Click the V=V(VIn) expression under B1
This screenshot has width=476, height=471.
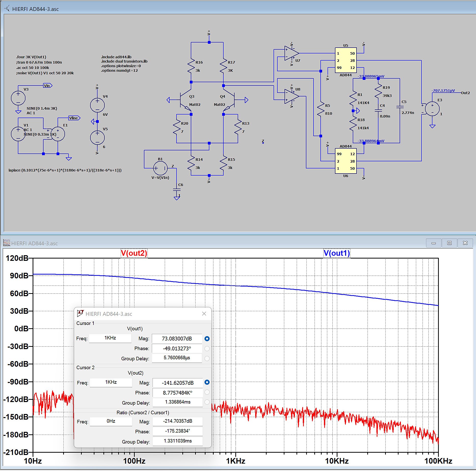[160, 177]
